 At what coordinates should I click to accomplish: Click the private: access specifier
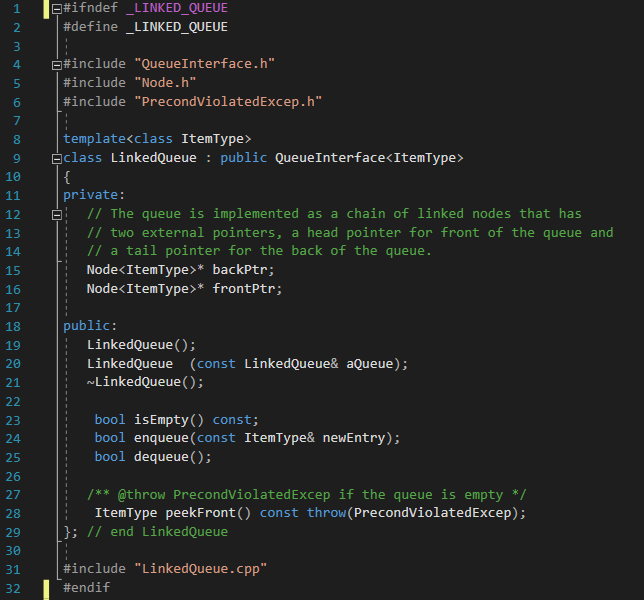pyautogui.click(x=94, y=195)
